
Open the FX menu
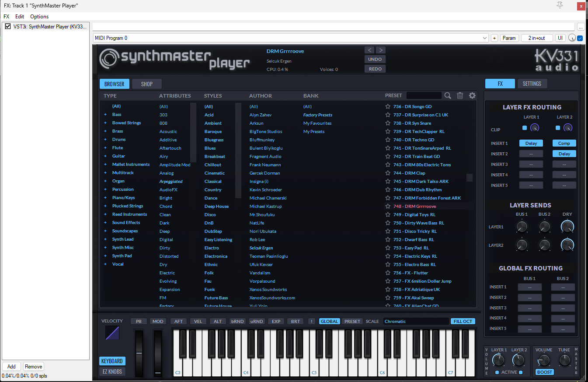pyautogui.click(x=7, y=17)
